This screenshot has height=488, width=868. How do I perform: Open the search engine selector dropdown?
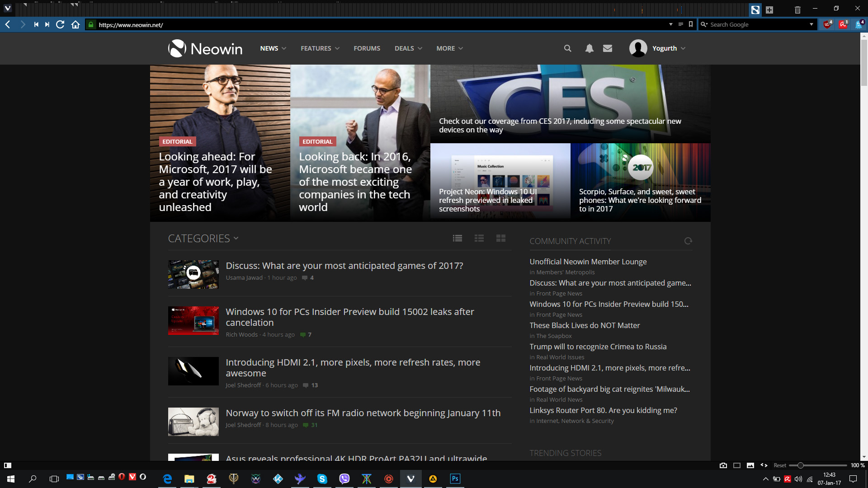point(704,25)
